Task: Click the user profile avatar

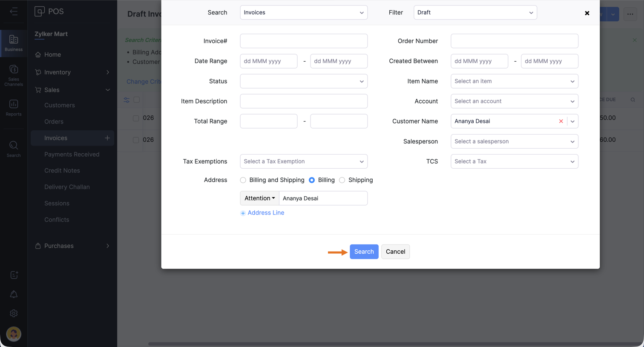Action: 14,334
